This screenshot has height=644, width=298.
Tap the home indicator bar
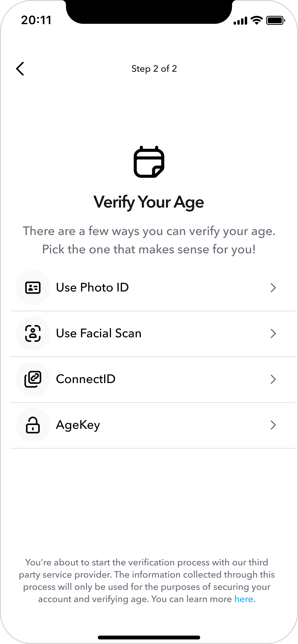[x=149, y=637]
